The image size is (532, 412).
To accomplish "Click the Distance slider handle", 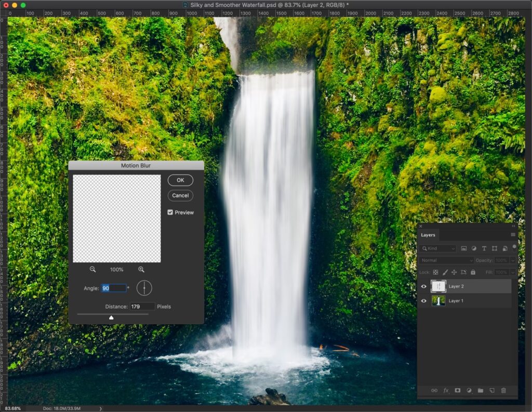I will [x=111, y=317].
